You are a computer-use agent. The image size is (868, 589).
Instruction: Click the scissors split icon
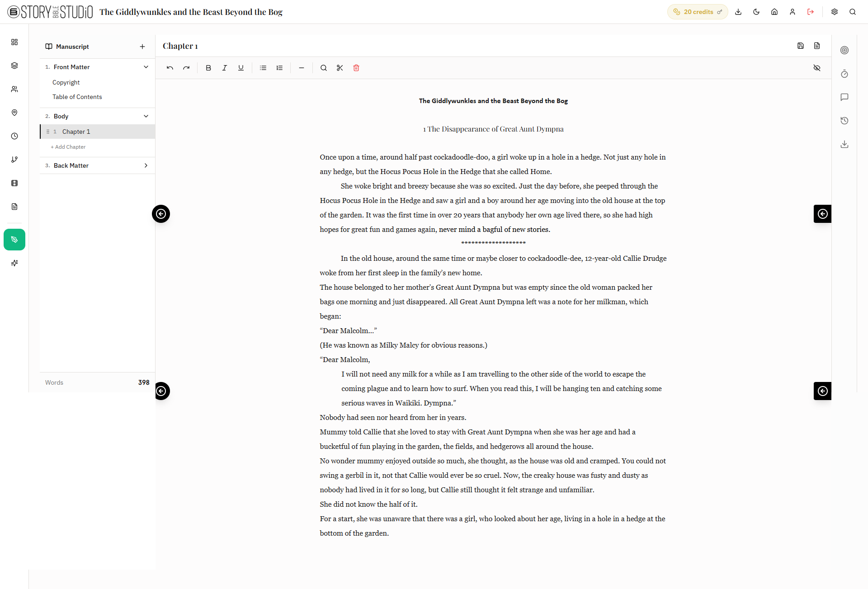340,68
